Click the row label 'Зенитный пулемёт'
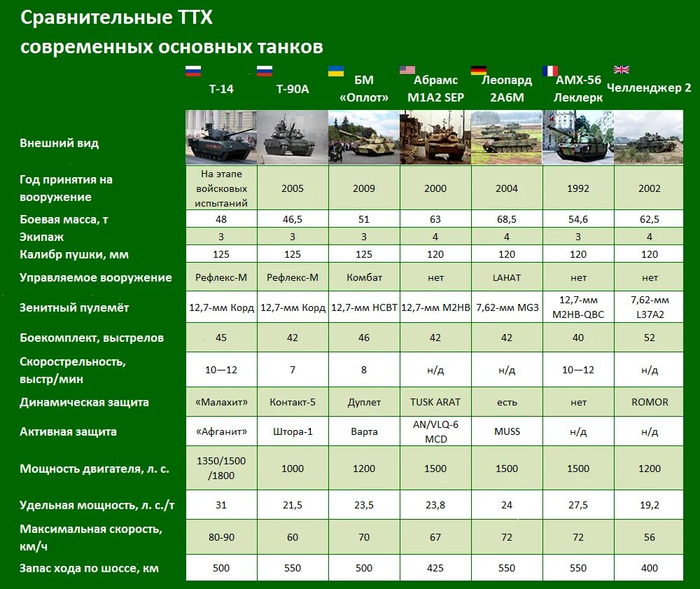 coord(74,307)
